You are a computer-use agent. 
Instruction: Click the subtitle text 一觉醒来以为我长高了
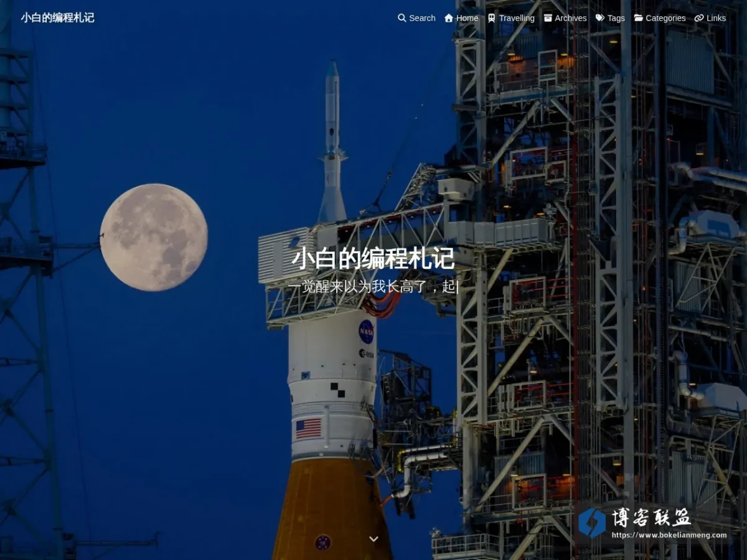(357, 287)
